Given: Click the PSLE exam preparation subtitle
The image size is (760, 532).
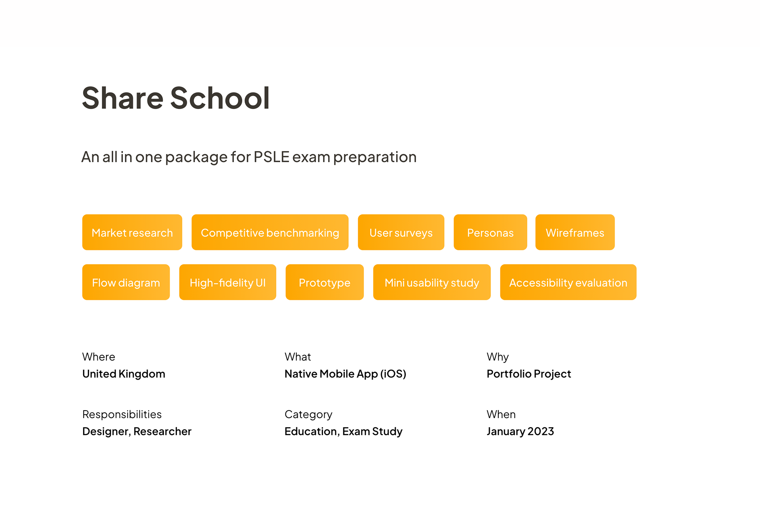Looking at the screenshot, I should [249, 157].
